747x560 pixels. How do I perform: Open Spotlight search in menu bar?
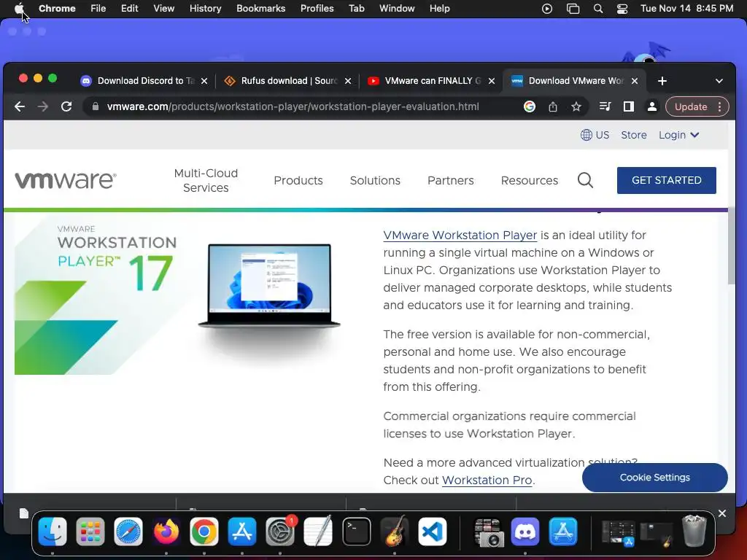598,9
